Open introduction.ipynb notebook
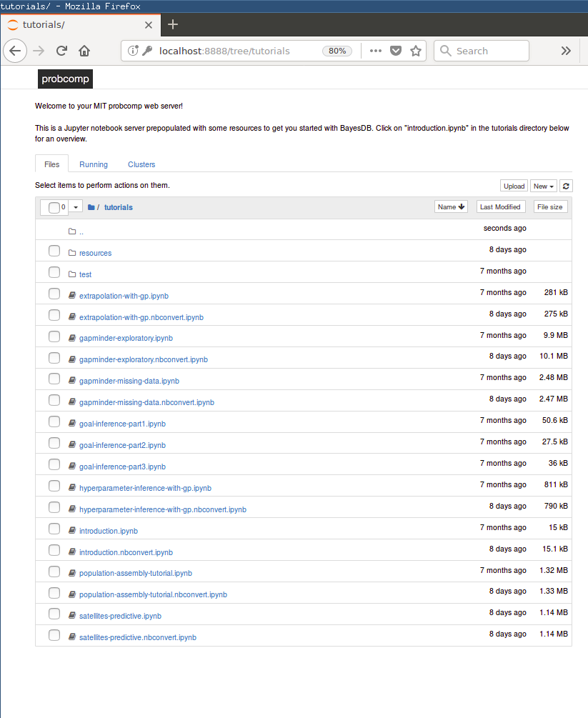The height and width of the screenshot is (718, 588). click(x=109, y=531)
